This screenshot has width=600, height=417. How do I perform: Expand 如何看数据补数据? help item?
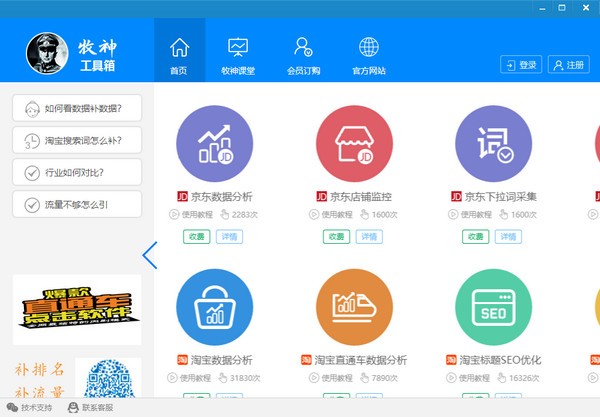tap(77, 108)
